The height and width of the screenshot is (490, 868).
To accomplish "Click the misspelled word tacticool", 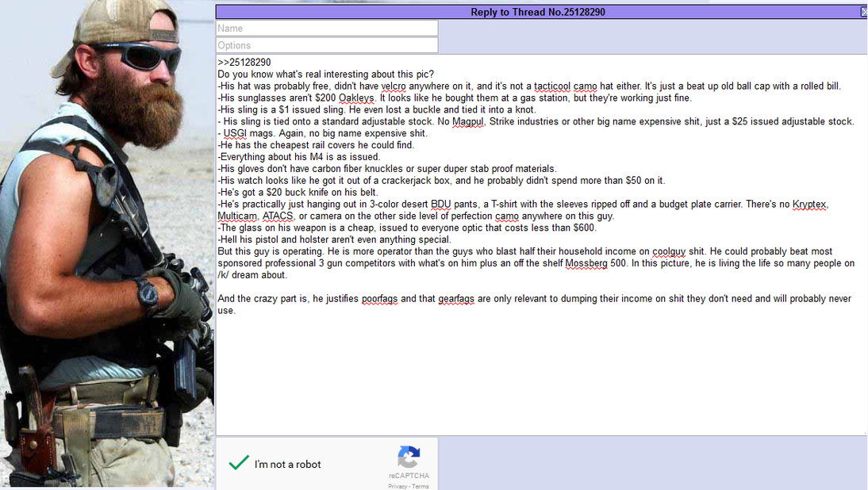I will point(552,86).
